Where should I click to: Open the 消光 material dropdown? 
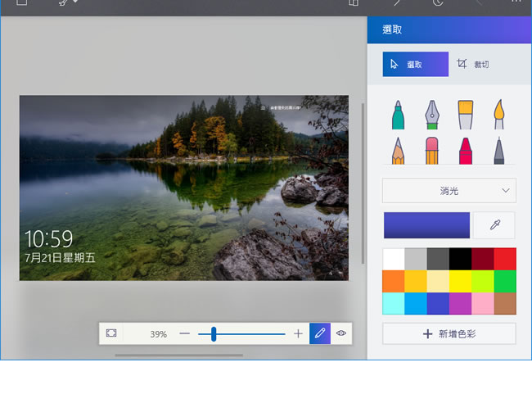click(449, 191)
